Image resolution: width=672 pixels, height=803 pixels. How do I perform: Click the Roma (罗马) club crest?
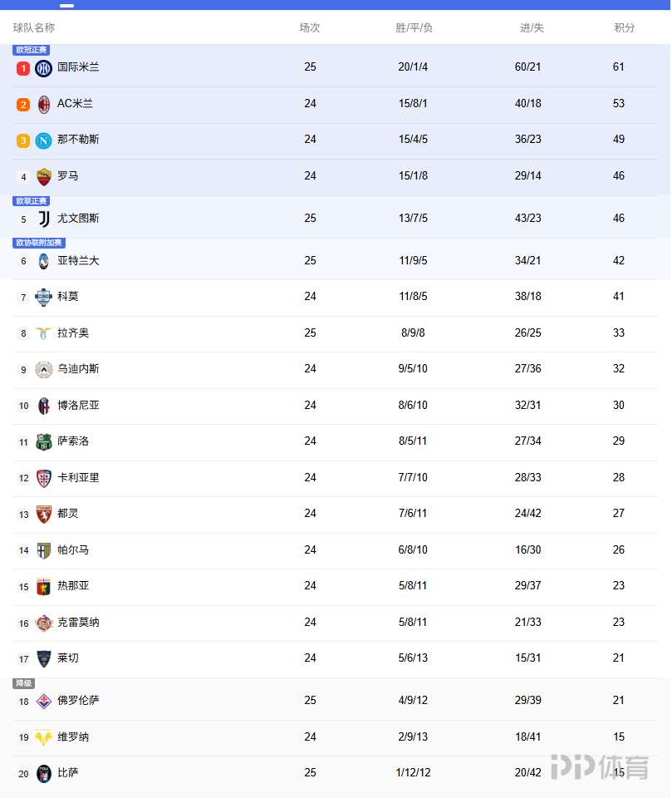[44, 177]
